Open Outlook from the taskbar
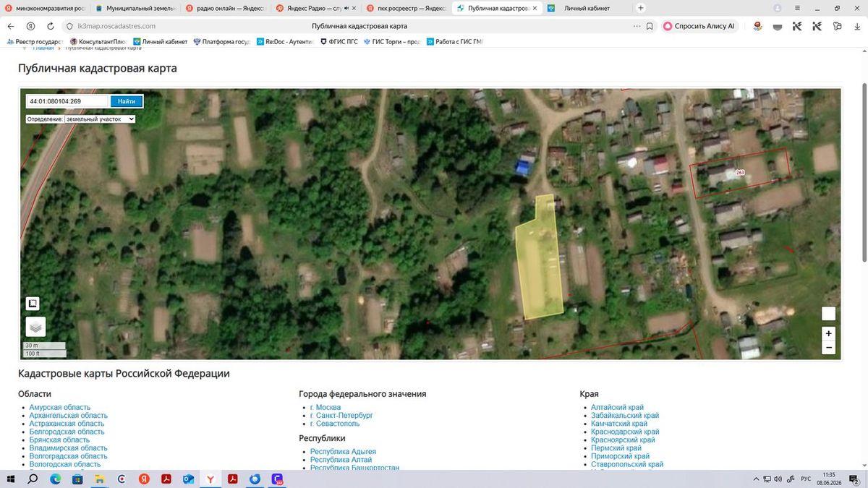868x488 pixels. pos(188,479)
